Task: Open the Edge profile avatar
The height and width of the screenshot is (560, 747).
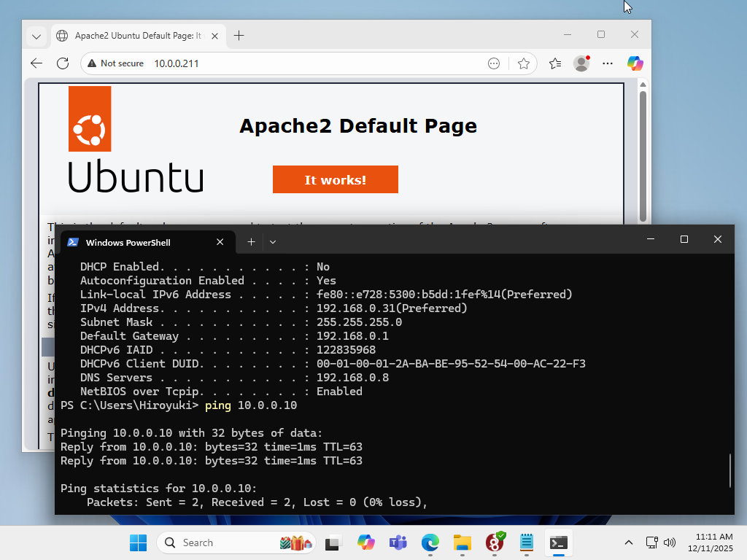Action: tap(581, 63)
